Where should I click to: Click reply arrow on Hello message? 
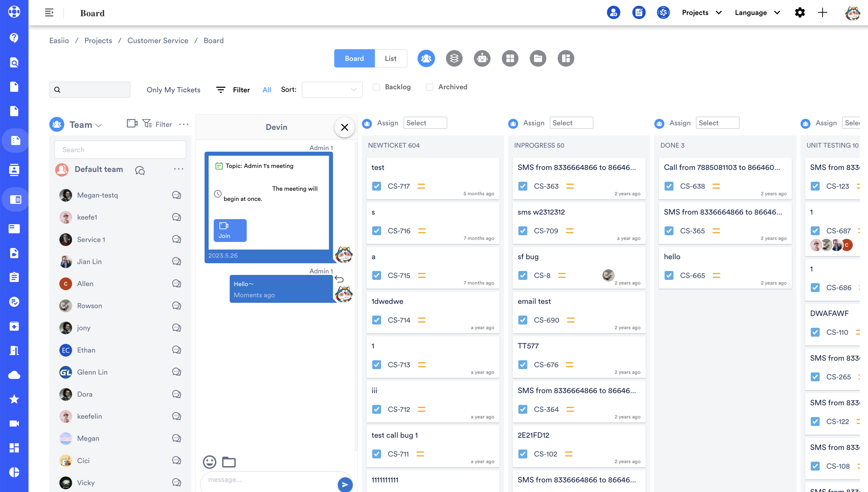(x=339, y=279)
